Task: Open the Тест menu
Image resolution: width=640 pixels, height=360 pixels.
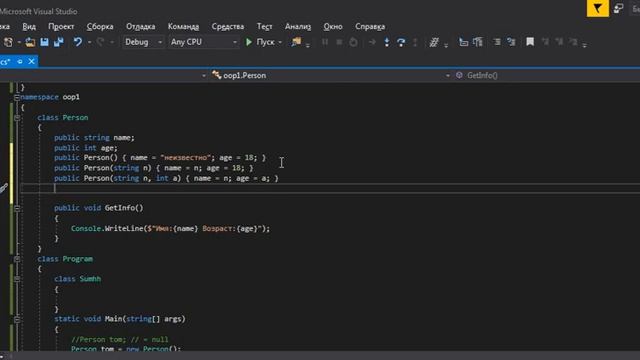Action: tap(264, 27)
